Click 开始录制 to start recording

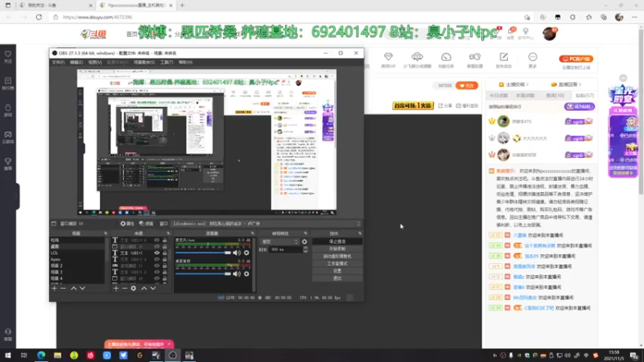pos(337,249)
